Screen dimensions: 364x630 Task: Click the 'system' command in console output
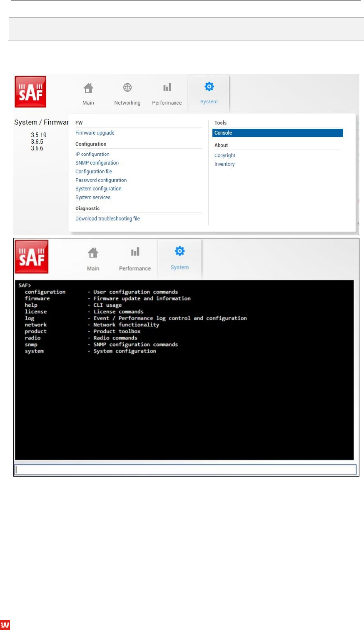click(34, 351)
